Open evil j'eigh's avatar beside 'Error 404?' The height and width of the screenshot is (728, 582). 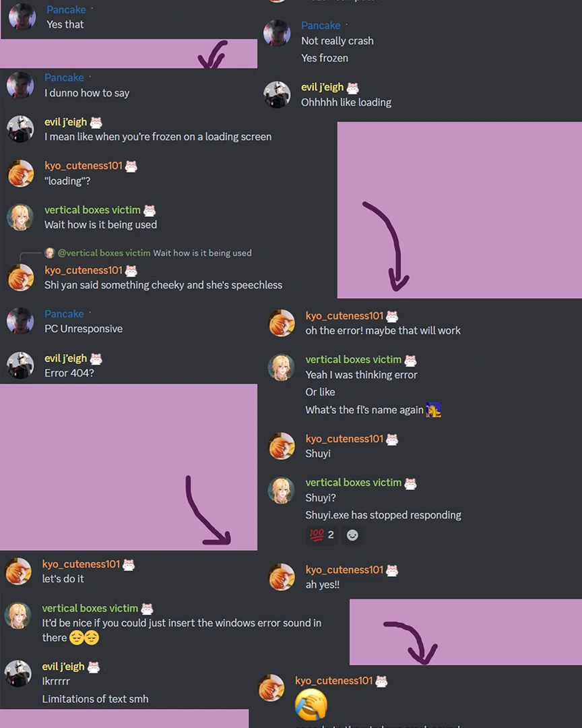pos(20,365)
